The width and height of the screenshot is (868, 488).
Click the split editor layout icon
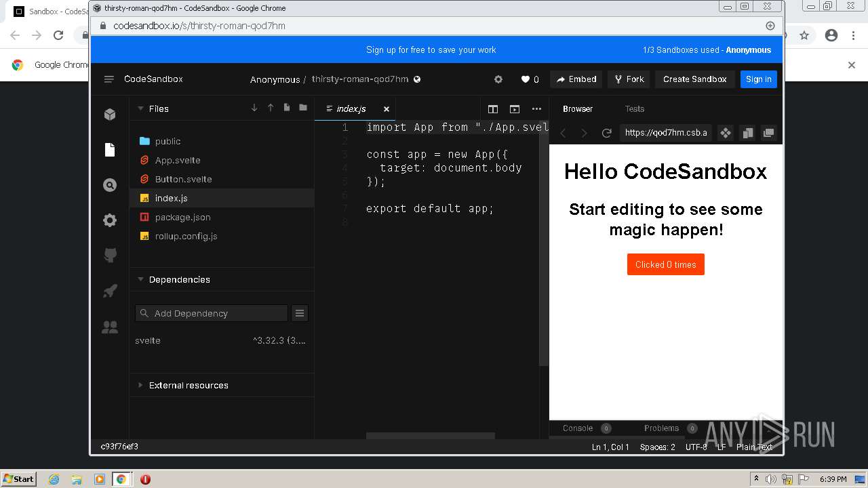point(493,109)
